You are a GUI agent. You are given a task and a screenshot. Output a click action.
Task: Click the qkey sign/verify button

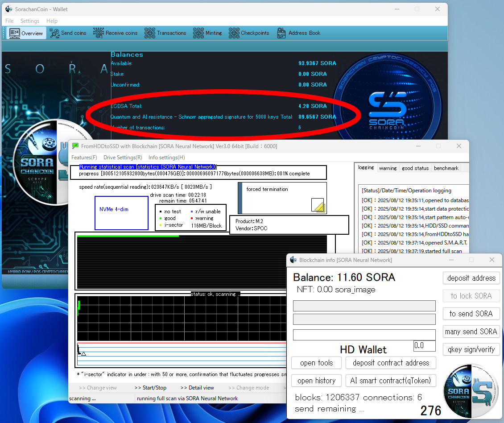tap(471, 349)
